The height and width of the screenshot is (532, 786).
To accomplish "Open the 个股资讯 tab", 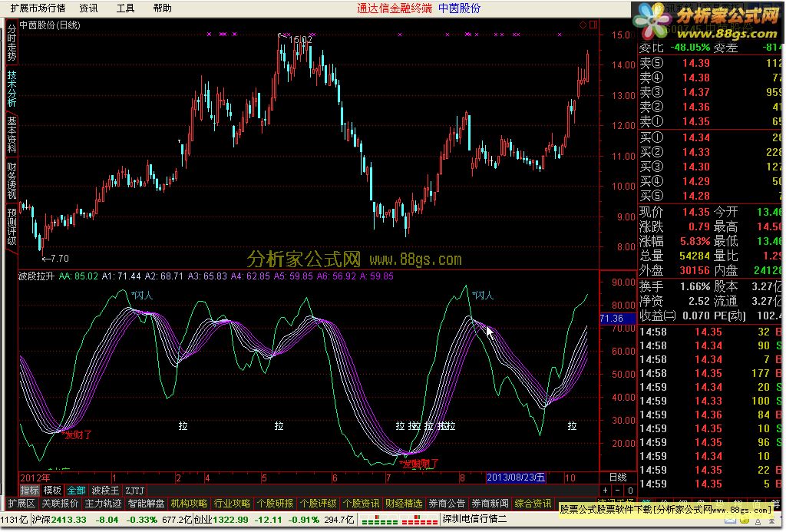I will click(x=362, y=504).
